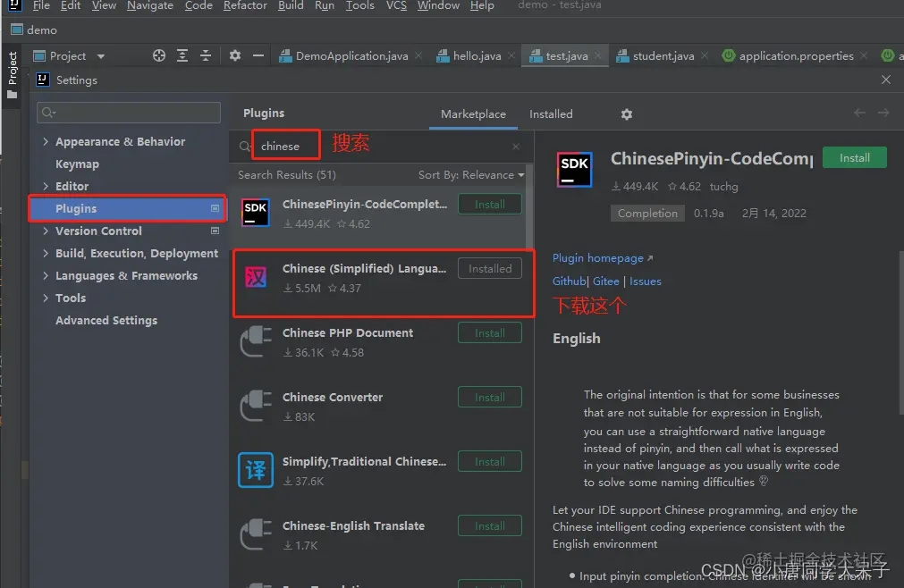Expand Languages & Frameworks node
Screen dimensions: 904x588
(x=46, y=275)
